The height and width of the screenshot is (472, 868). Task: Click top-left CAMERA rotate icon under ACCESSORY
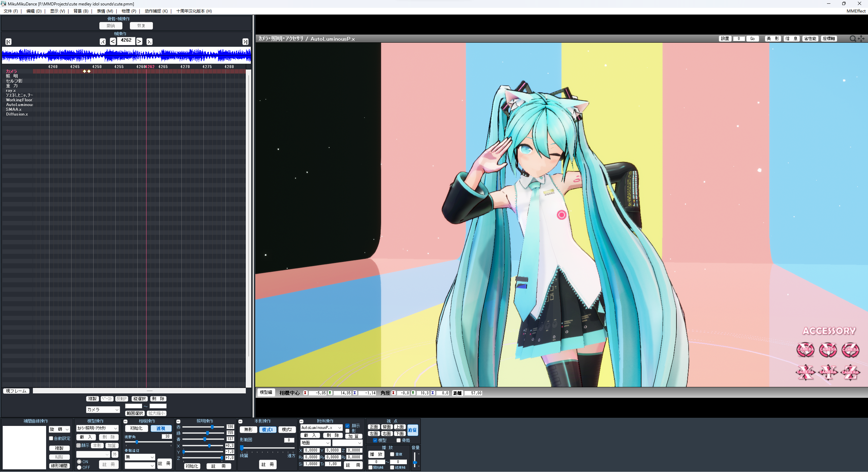(x=805, y=350)
